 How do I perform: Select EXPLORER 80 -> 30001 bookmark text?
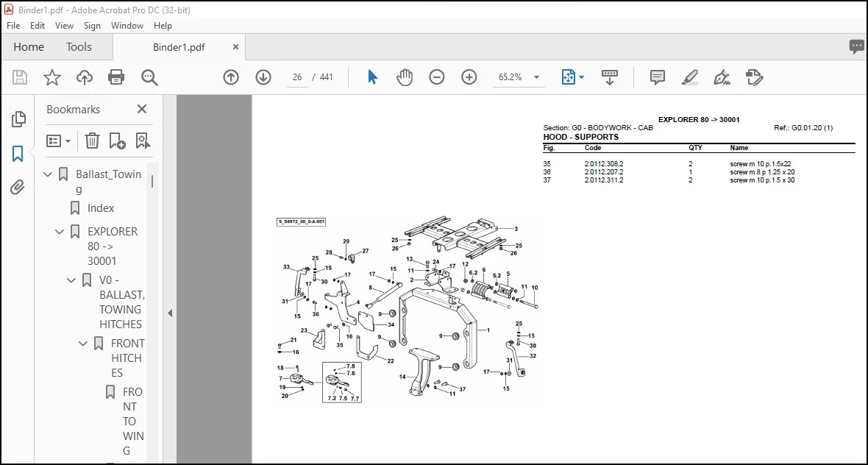[x=113, y=246]
